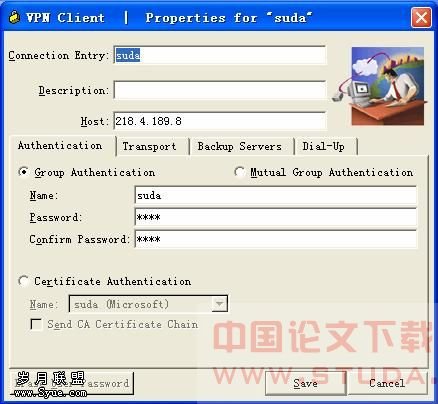This screenshot has width=438, height=404.
Task: Click the Connection Entry text field
Action: tap(220, 55)
